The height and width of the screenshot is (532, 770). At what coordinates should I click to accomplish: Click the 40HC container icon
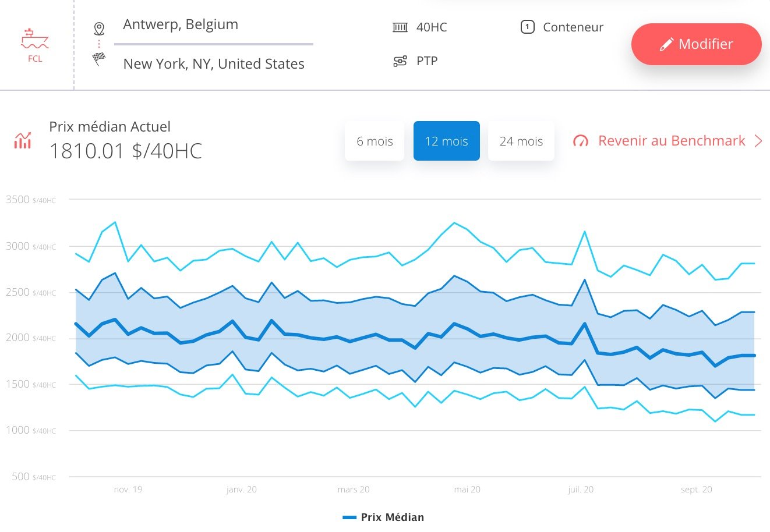[x=400, y=27]
